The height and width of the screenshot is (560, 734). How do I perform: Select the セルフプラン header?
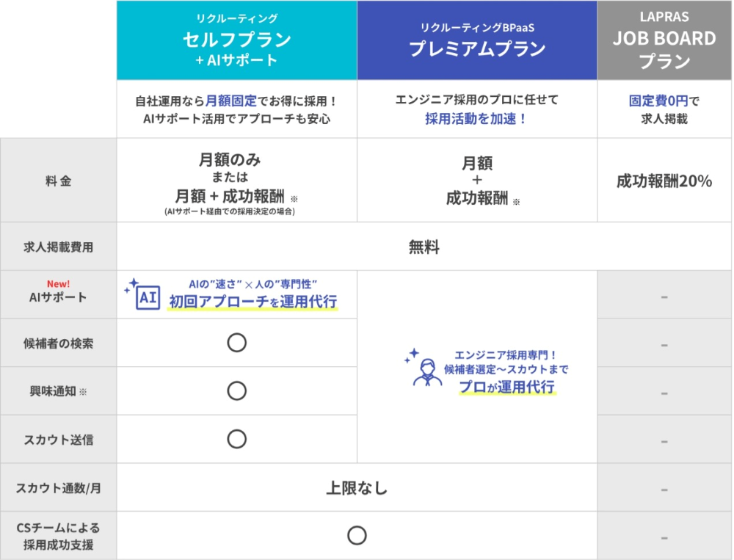[236, 40]
